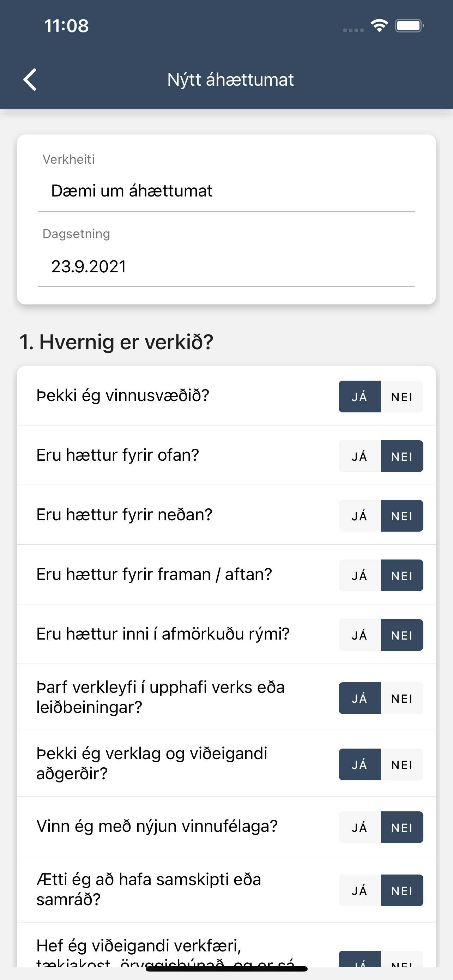Image resolution: width=453 pixels, height=980 pixels.
Task: Edit the Verkheiti text field
Action: [226, 191]
